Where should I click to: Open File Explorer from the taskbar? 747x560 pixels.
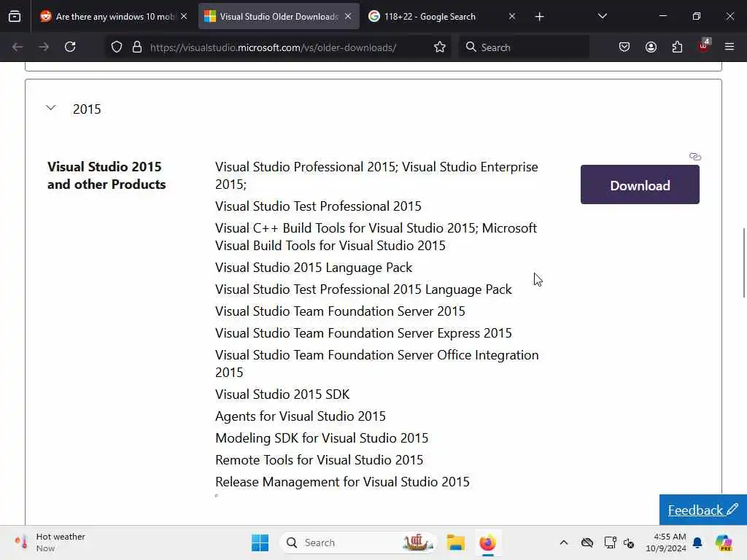(455, 542)
